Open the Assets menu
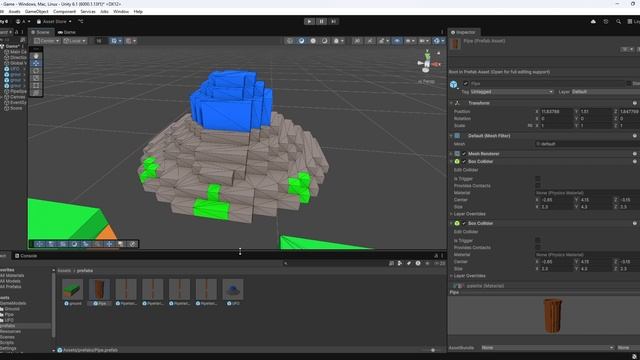The height and width of the screenshot is (360, 640). click(14, 11)
